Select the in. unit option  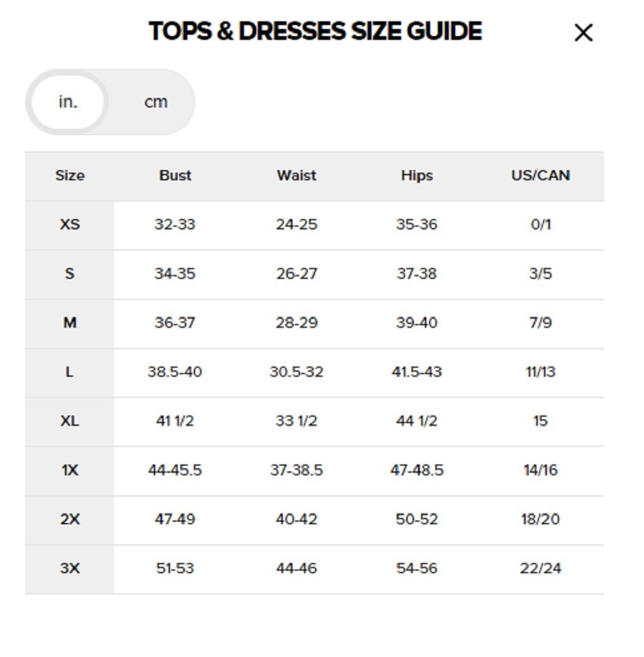coord(68,102)
